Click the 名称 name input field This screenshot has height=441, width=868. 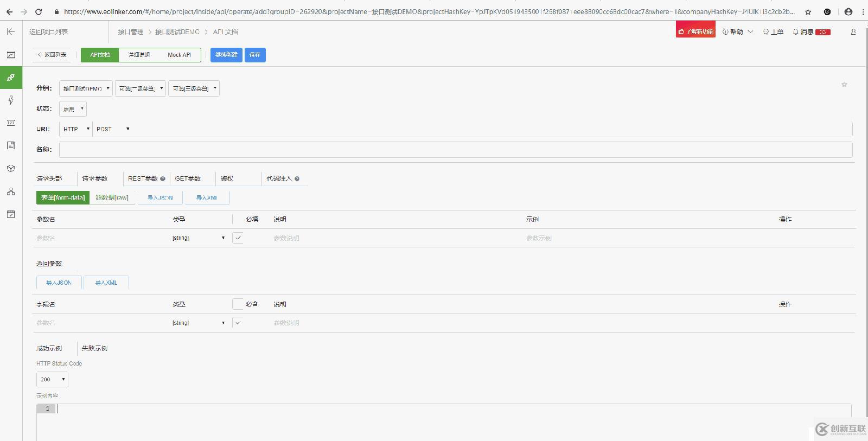tap(456, 150)
